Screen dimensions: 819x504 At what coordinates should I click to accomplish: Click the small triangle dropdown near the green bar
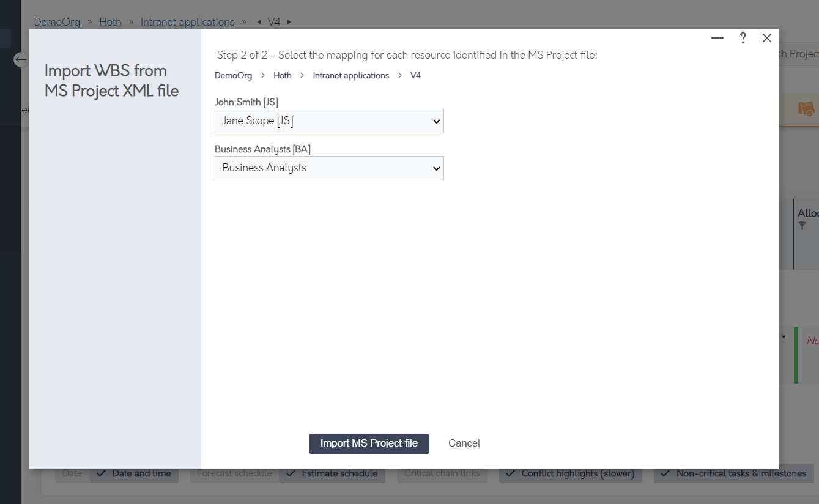pyautogui.click(x=784, y=337)
